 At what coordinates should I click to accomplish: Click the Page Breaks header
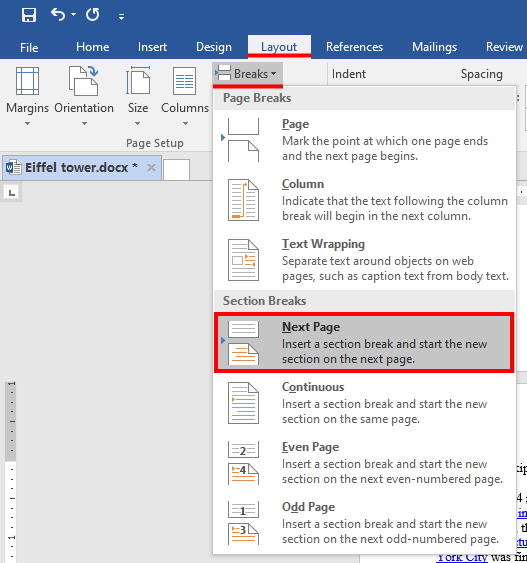[257, 98]
